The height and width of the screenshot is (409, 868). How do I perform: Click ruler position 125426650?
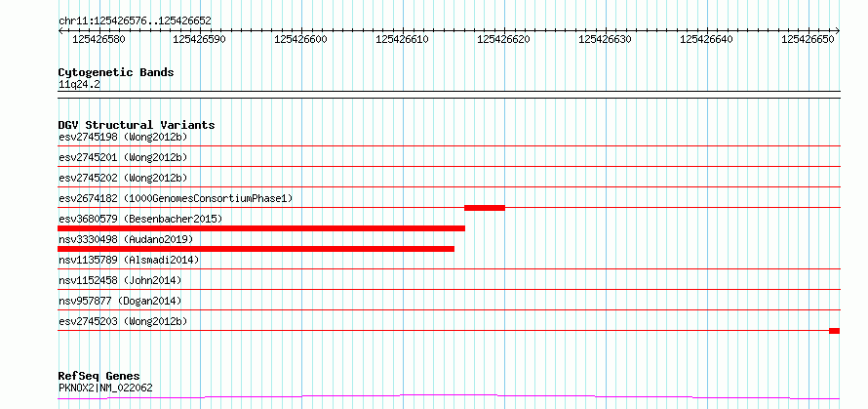pyautogui.click(x=808, y=39)
